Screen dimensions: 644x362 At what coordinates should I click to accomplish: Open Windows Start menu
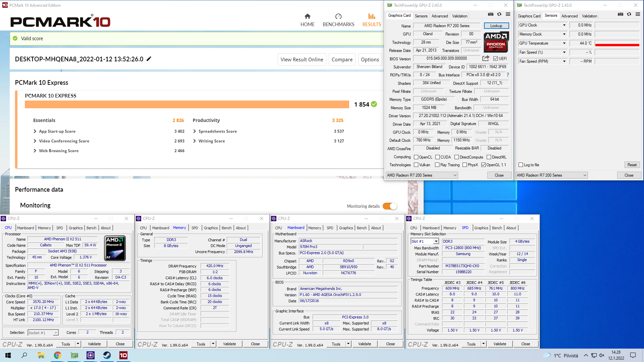click(8, 355)
